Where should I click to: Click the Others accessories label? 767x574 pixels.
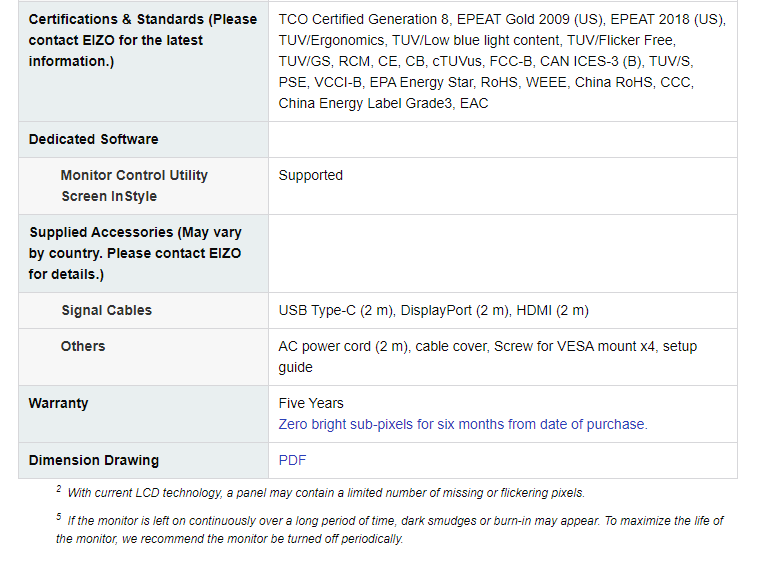tap(83, 346)
